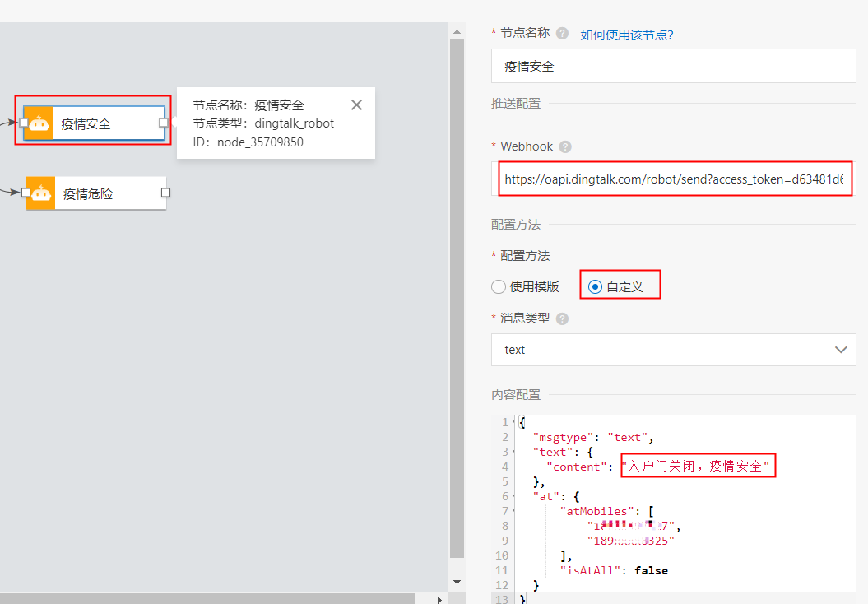Click output port of 疫情危险 node

tap(165, 193)
